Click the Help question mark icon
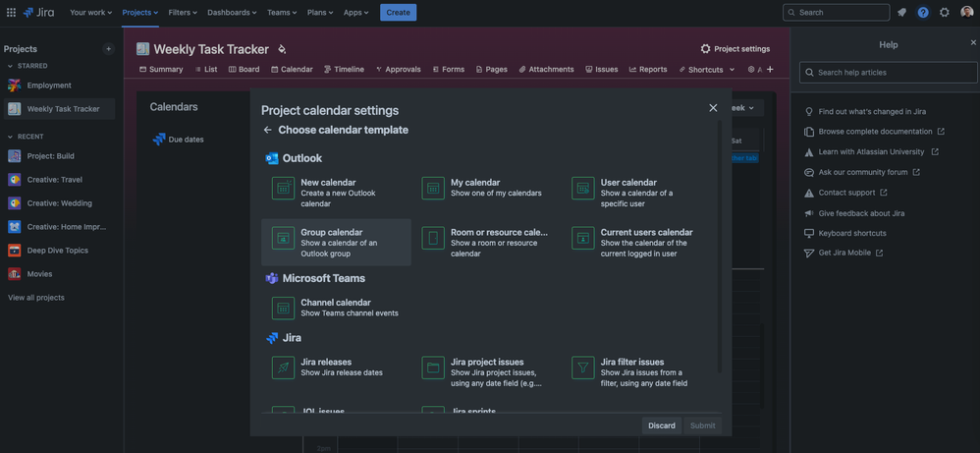Screen dimensions: 980x453 923,13
